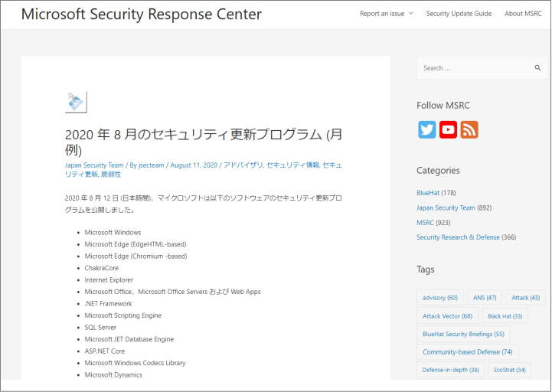
Task: Open the Security Research & Defense category
Action: 458,237
